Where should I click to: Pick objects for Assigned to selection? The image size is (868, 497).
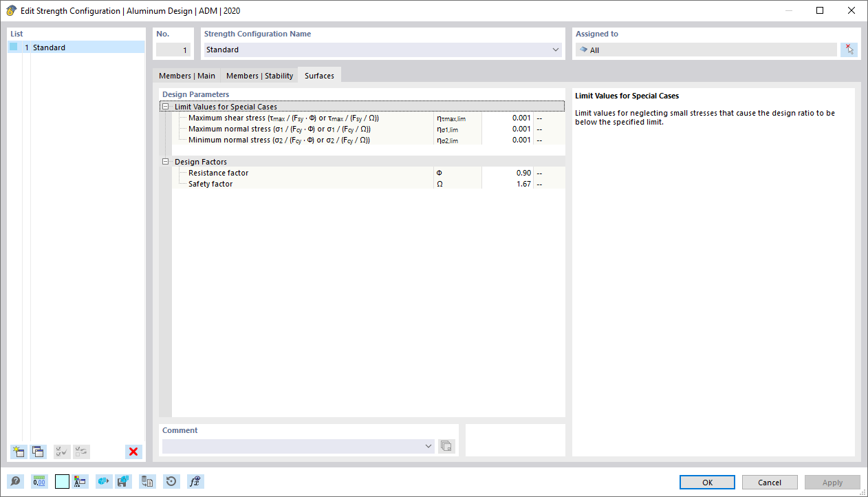(x=849, y=49)
